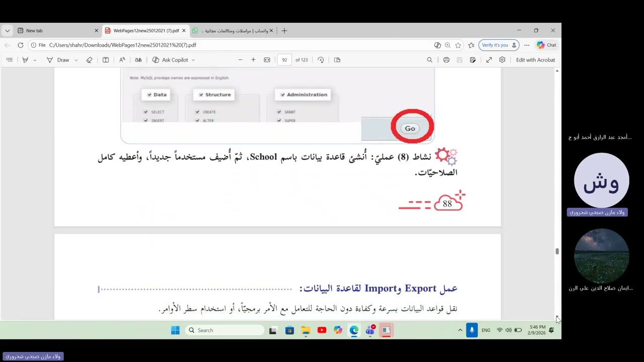Add this page to favorites star

coord(458,45)
